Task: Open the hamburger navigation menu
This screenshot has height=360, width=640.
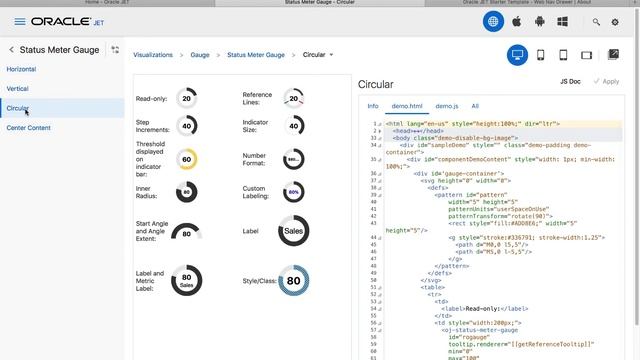Action: pos(20,22)
